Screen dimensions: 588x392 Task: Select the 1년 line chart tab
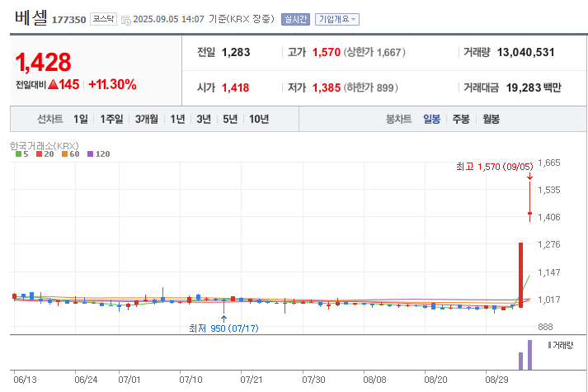178,120
